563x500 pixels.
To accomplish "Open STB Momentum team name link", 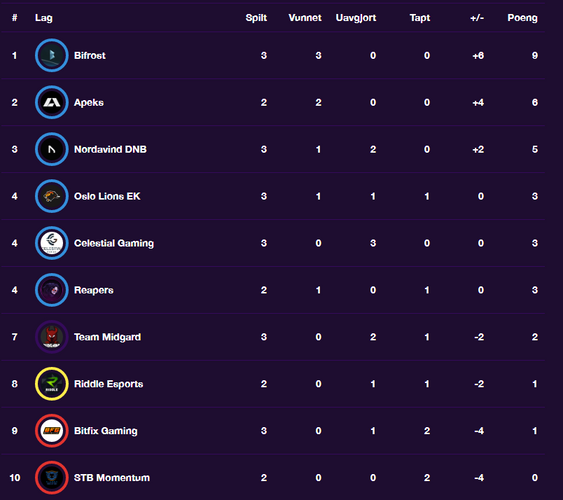I will 112,478.
